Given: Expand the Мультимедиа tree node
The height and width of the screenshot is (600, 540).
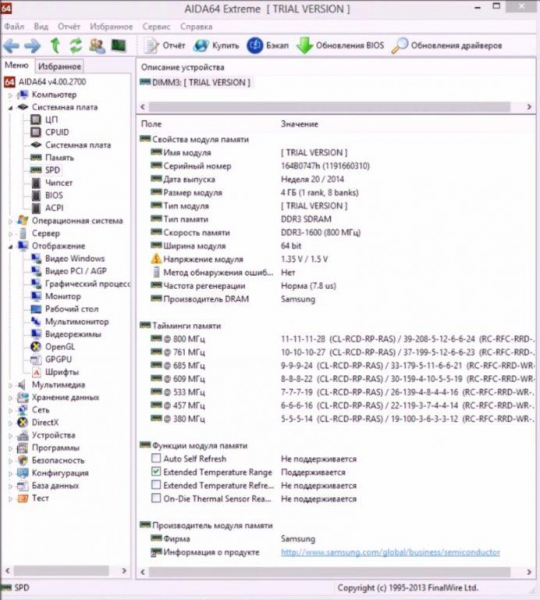Looking at the screenshot, I should point(10,385).
